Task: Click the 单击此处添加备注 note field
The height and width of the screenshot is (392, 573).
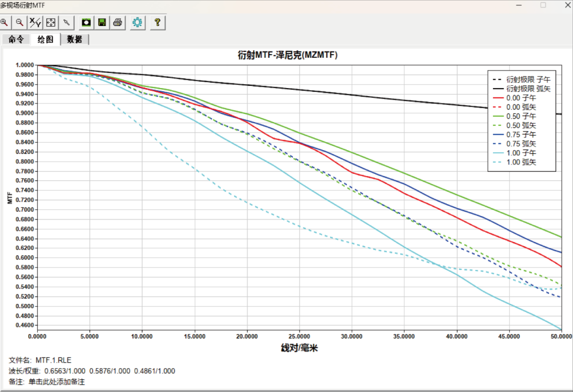Action: (x=57, y=382)
